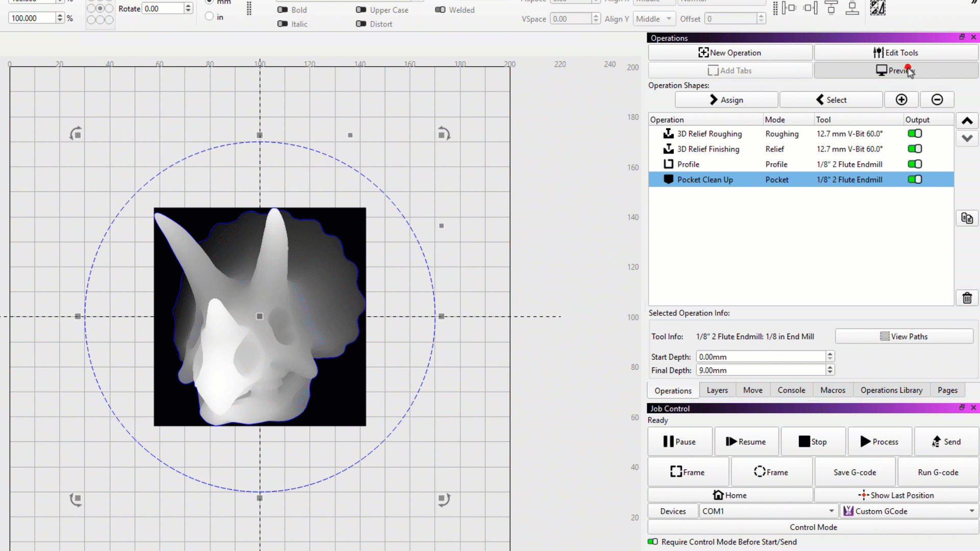980x551 pixels.
Task: Toggle Require Control Mode Before Start/Send
Action: point(653,542)
